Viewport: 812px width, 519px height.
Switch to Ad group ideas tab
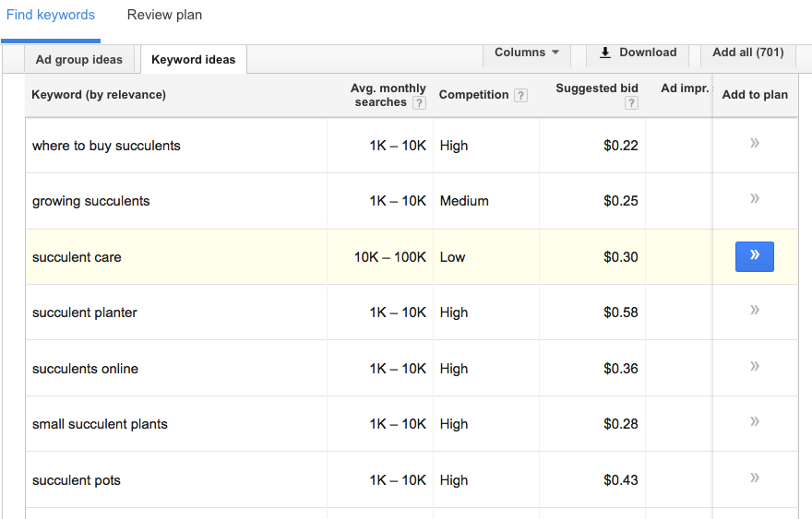point(79,60)
